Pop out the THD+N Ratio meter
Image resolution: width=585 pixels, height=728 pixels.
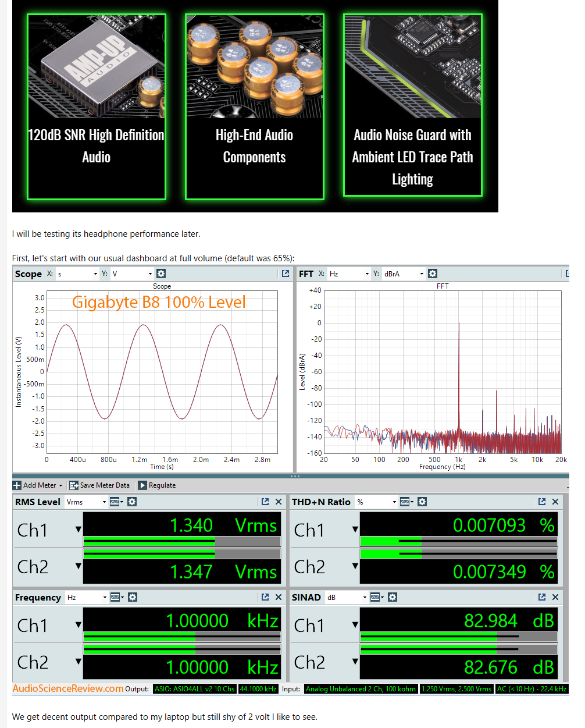(542, 502)
